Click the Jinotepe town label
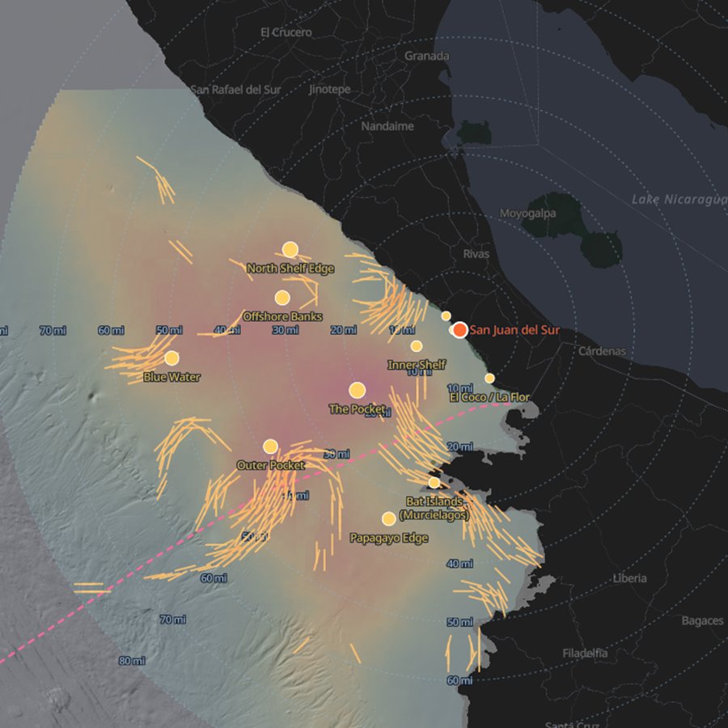This screenshot has width=728, height=728. [x=330, y=89]
